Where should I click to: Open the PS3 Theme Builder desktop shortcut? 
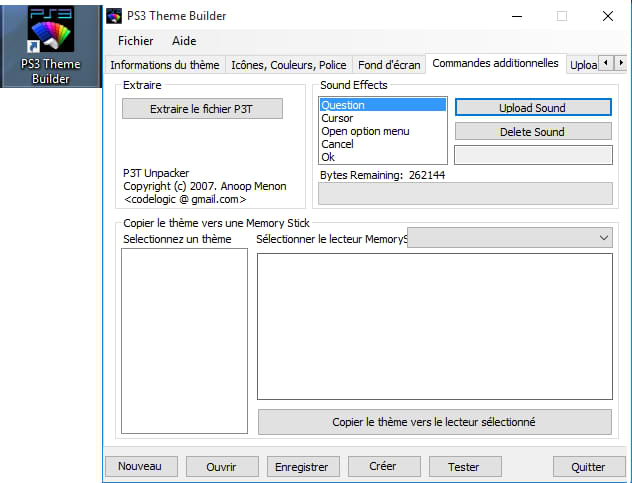50,45
